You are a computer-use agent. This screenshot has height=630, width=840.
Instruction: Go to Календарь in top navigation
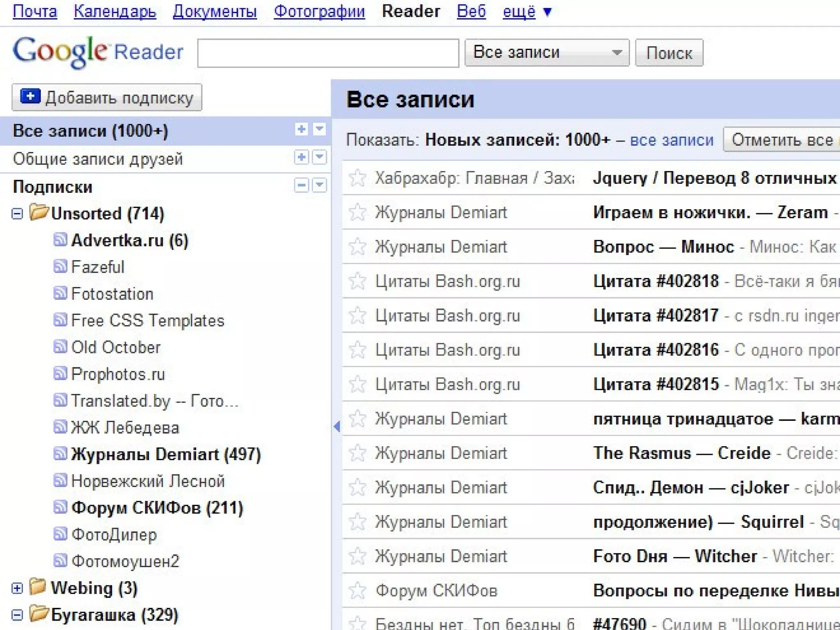[x=115, y=11]
